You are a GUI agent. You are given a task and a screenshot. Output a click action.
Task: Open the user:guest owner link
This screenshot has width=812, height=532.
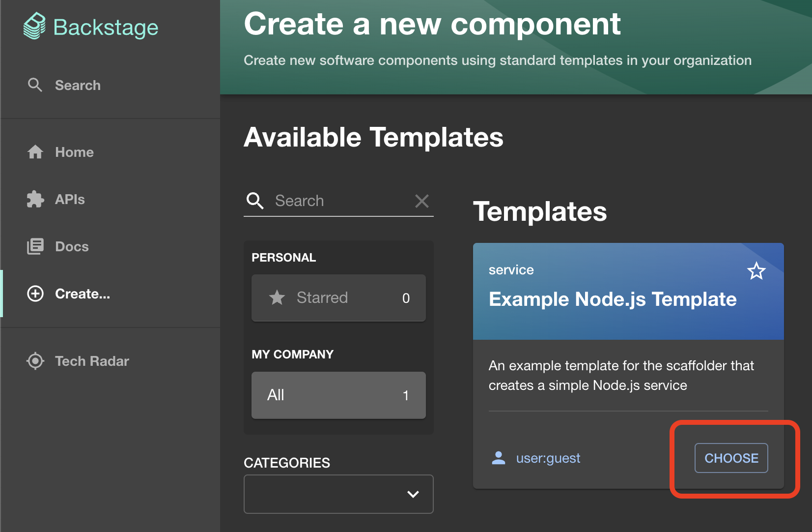coord(548,458)
